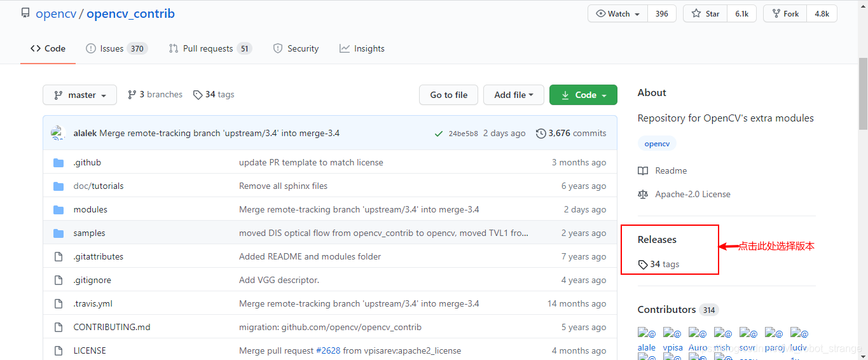Click the folder icon beside modules
The width and height of the screenshot is (868, 360).
click(59, 209)
